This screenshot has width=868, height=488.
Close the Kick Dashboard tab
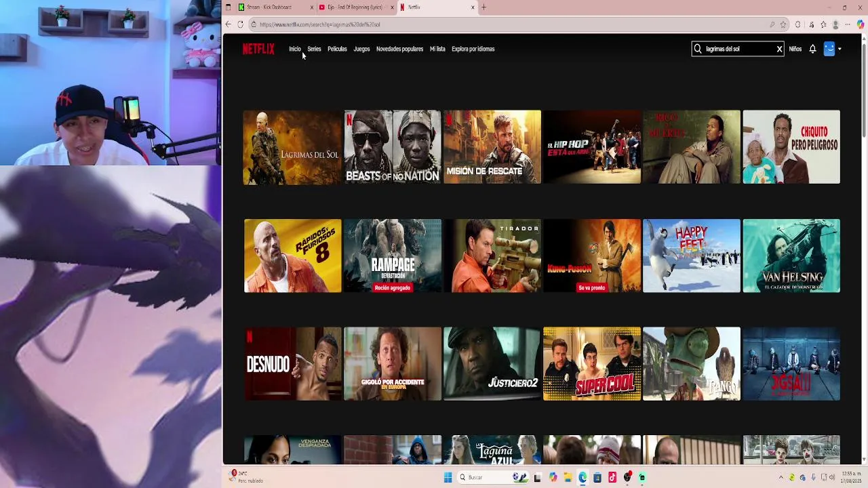click(312, 7)
